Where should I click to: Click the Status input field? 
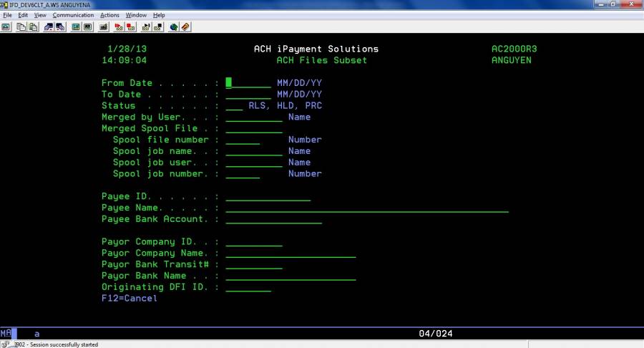pos(234,106)
